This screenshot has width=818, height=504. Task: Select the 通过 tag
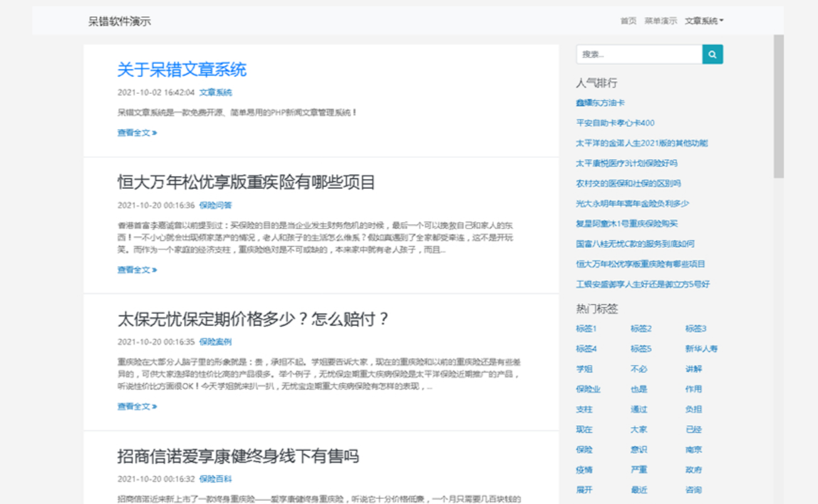point(639,409)
